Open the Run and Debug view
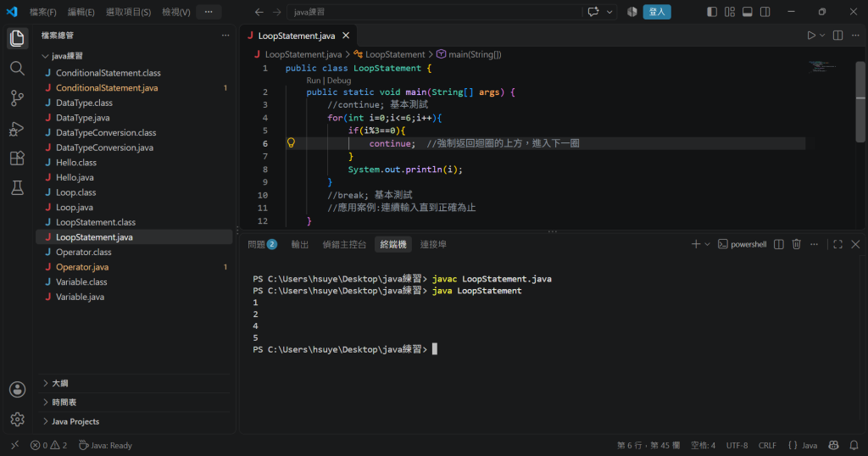Image resolution: width=868 pixels, height=456 pixels. [x=17, y=128]
